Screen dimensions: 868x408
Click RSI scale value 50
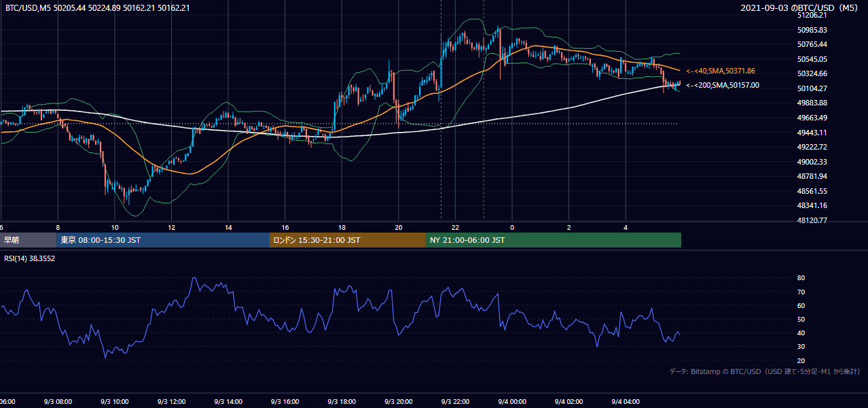(x=801, y=319)
